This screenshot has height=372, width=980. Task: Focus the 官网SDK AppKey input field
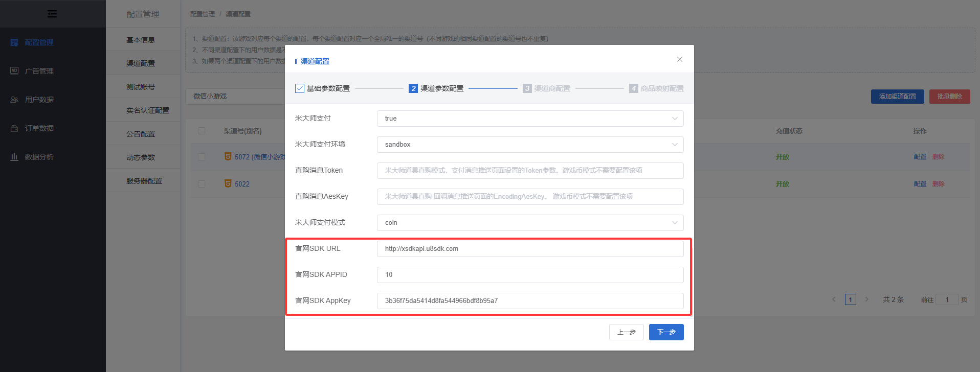coord(530,301)
